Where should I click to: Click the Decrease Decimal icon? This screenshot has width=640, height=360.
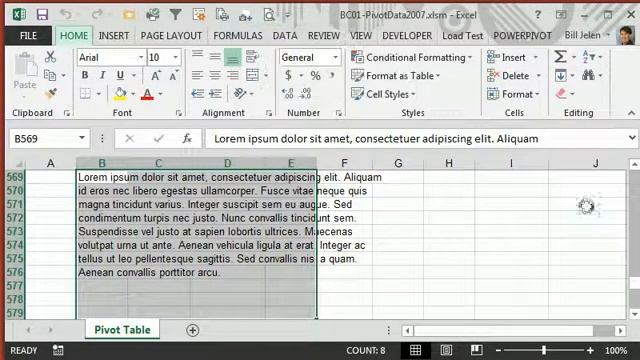click(305, 94)
